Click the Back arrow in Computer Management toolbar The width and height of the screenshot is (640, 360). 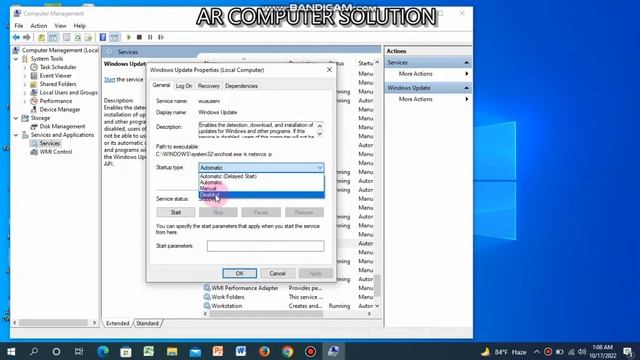[x=16, y=38]
